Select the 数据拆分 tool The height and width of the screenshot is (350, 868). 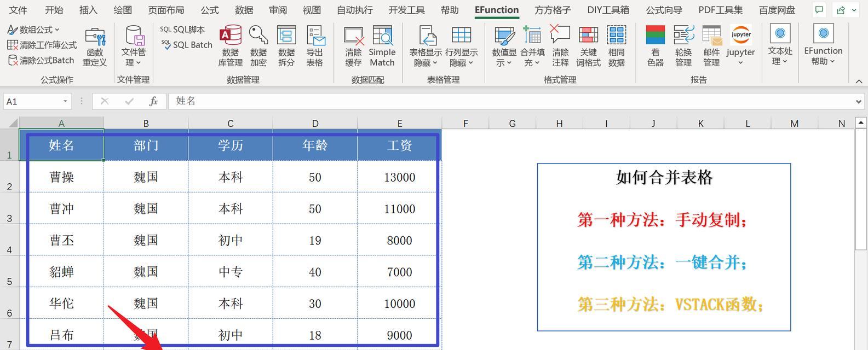pyautogui.click(x=286, y=47)
